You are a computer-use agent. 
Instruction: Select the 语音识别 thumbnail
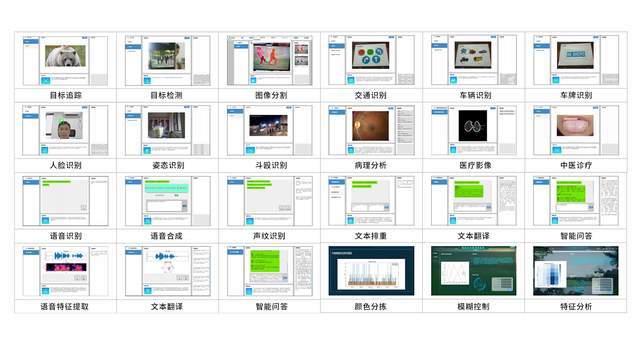[65, 201]
